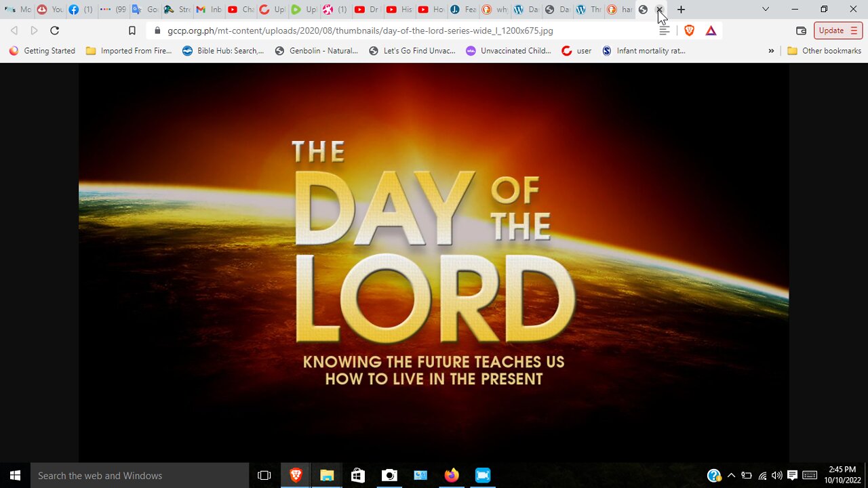This screenshot has width=868, height=488.
Task: Open Task View on the taskbar
Action: 264,475
